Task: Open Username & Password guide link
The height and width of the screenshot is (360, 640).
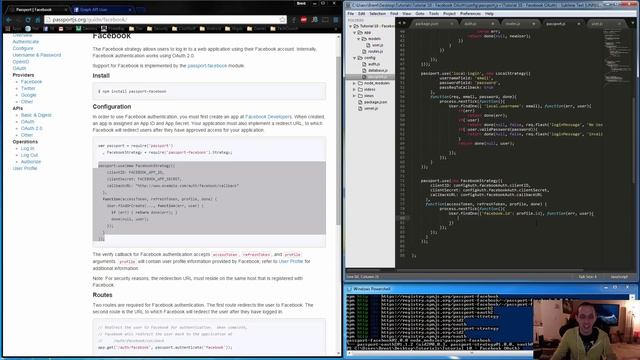Action: click(x=37, y=55)
